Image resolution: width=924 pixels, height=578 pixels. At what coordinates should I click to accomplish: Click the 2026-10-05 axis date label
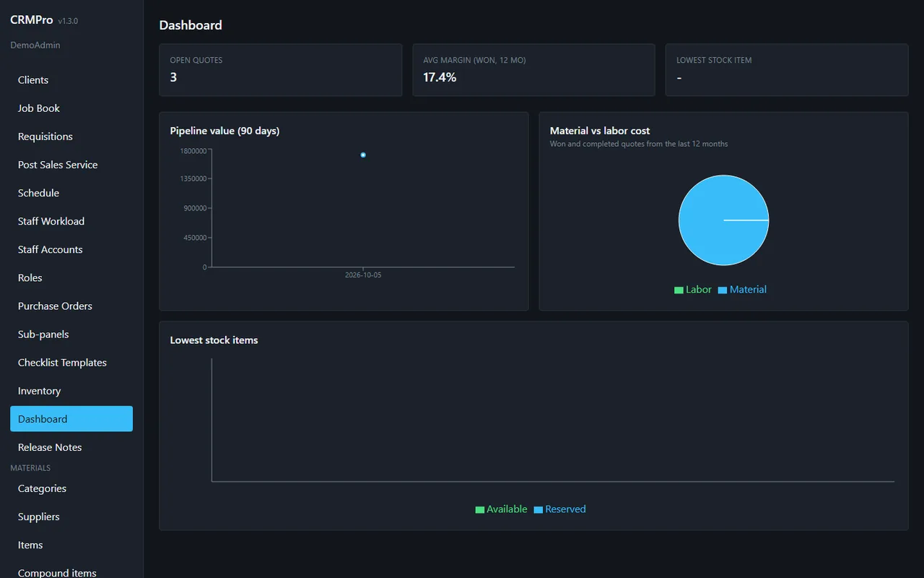363,275
